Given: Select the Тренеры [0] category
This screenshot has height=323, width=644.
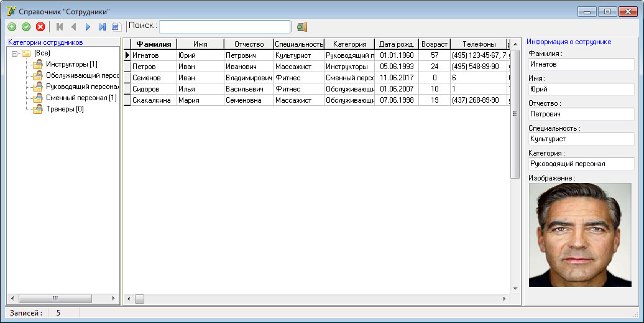Looking at the screenshot, I should pos(65,110).
